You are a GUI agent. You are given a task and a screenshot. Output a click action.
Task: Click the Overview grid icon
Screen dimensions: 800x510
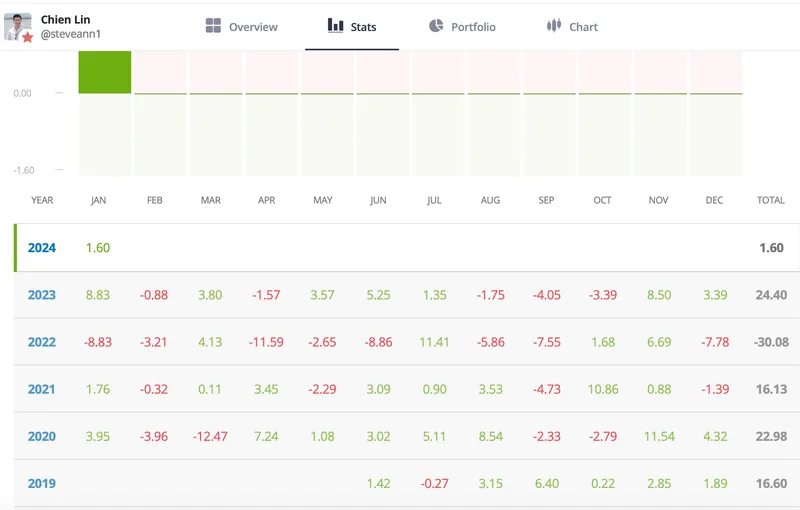point(213,26)
